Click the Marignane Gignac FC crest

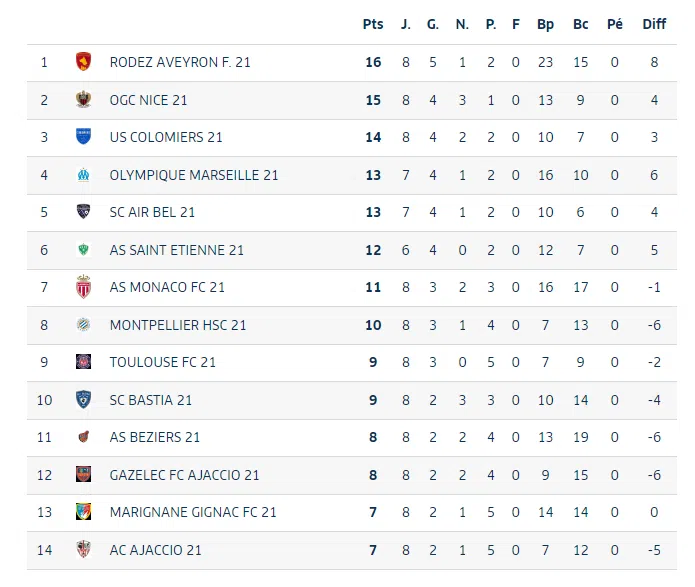coord(83,512)
